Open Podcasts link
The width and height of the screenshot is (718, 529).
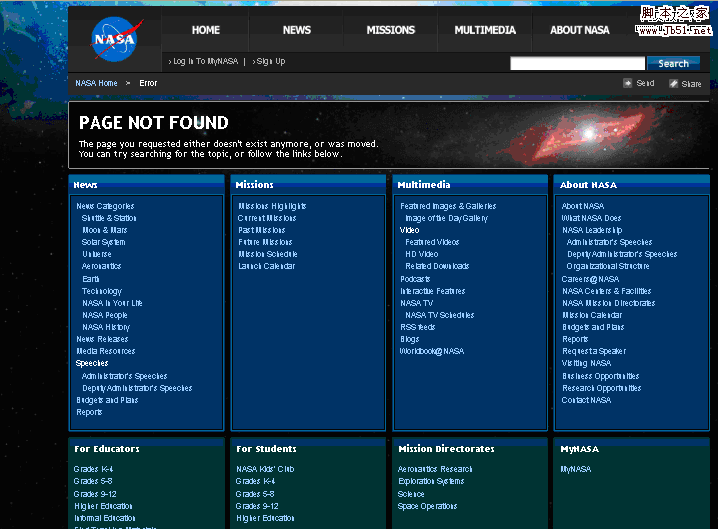(415, 279)
